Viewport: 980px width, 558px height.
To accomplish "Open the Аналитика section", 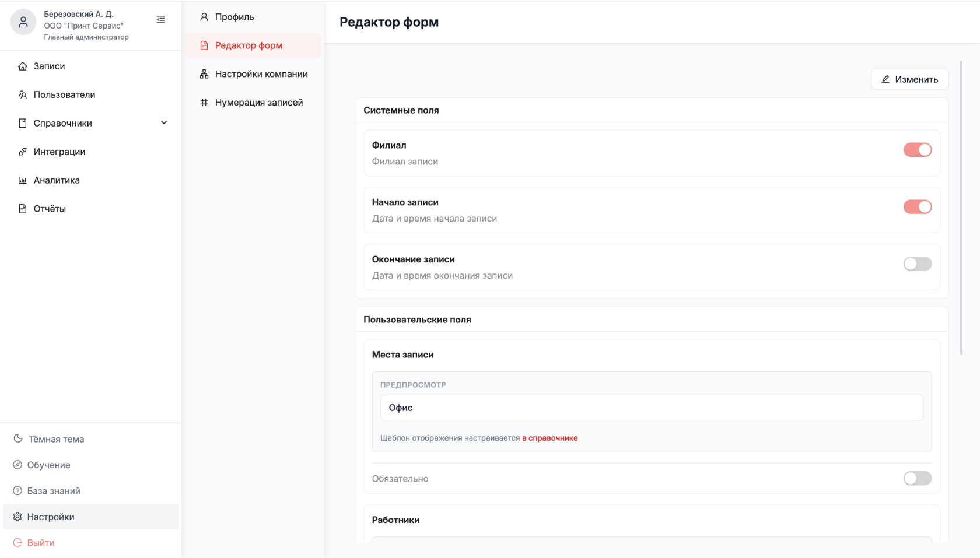I will (x=90, y=180).
